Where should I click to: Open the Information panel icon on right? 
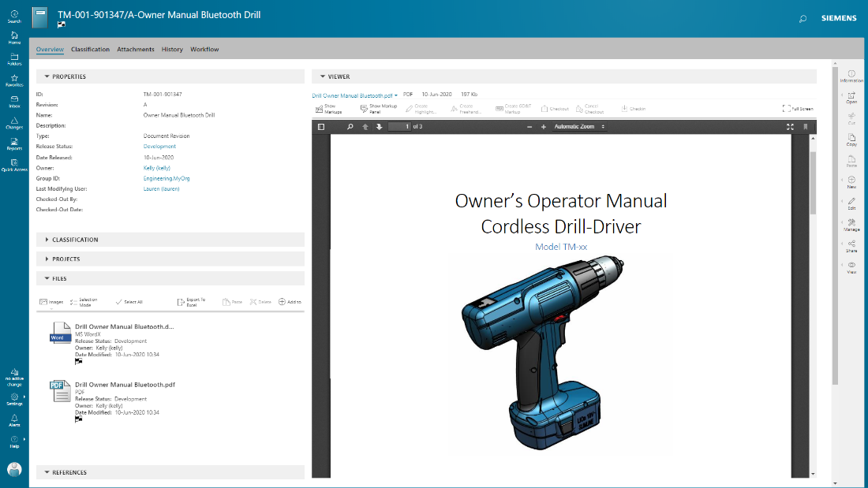[x=851, y=76]
